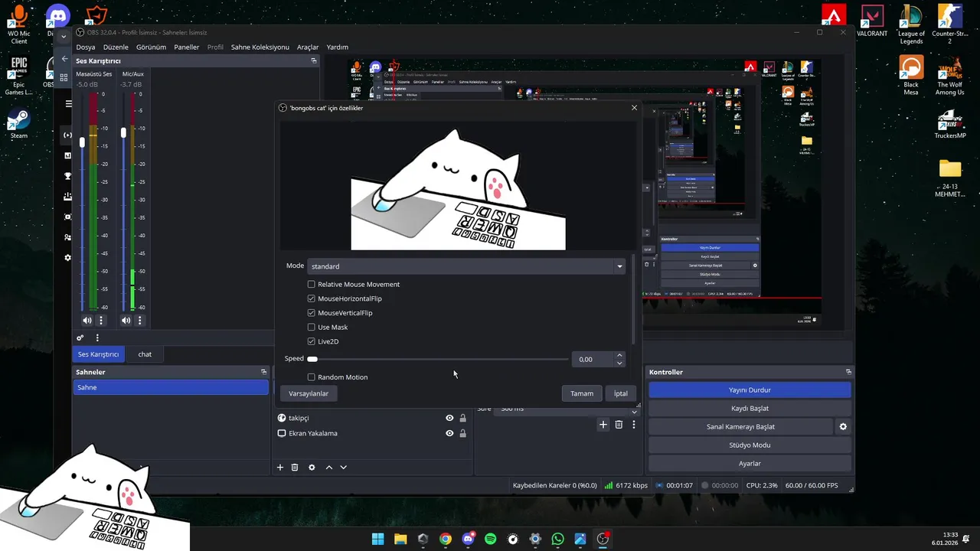Viewport: 980px width, 551px height.
Task: Open WhatsApp from the taskbar
Action: pyautogui.click(x=557, y=539)
